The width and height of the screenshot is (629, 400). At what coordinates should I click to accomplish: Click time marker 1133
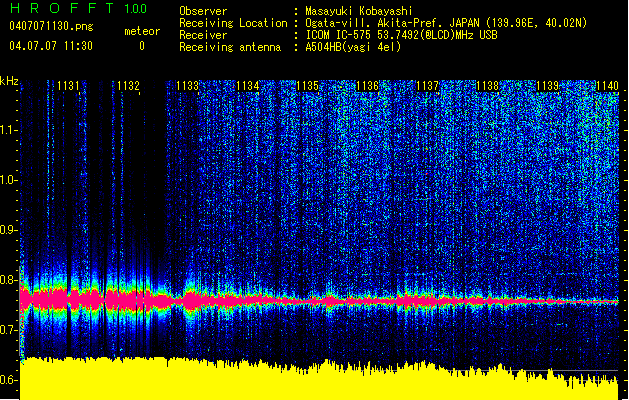point(188,86)
